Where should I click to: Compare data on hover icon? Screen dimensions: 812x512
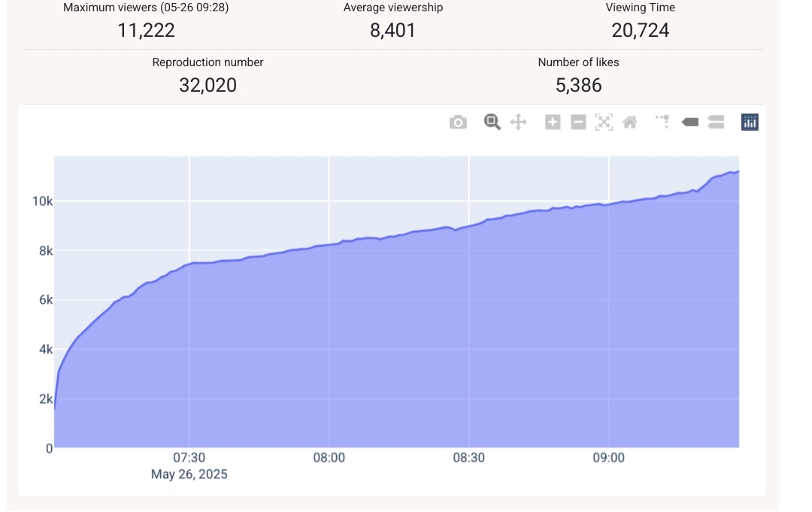716,123
